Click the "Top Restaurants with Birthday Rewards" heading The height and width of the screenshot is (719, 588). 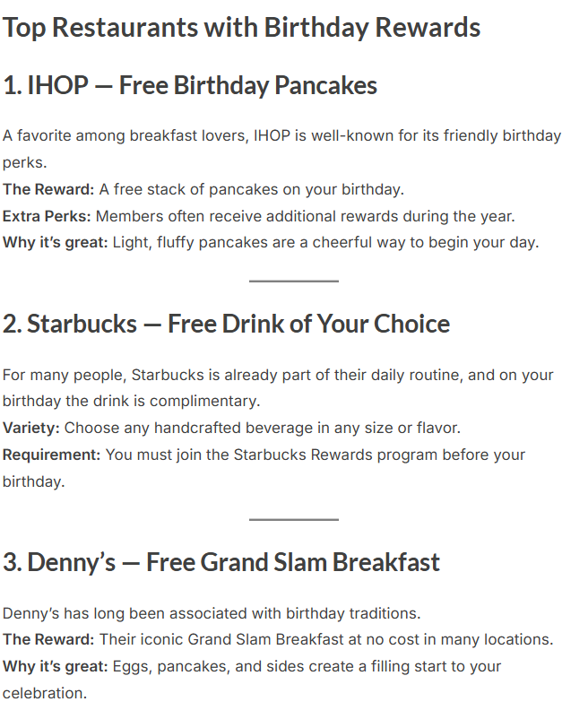pos(241,27)
